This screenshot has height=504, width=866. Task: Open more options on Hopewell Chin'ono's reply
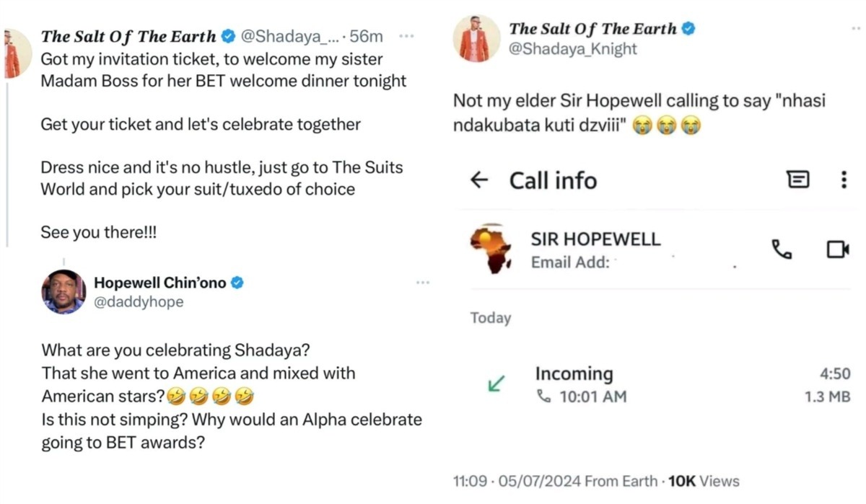coord(423,283)
